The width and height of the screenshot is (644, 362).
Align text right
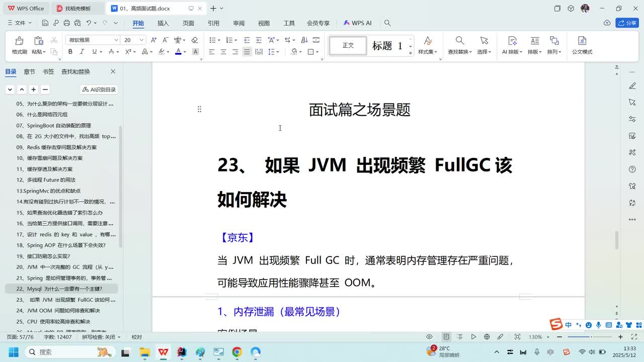(235, 52)
